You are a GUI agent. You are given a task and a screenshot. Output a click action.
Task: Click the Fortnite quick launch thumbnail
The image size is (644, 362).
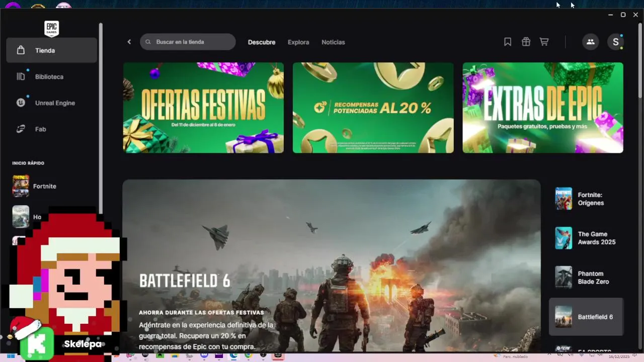(x=21, y=186)
